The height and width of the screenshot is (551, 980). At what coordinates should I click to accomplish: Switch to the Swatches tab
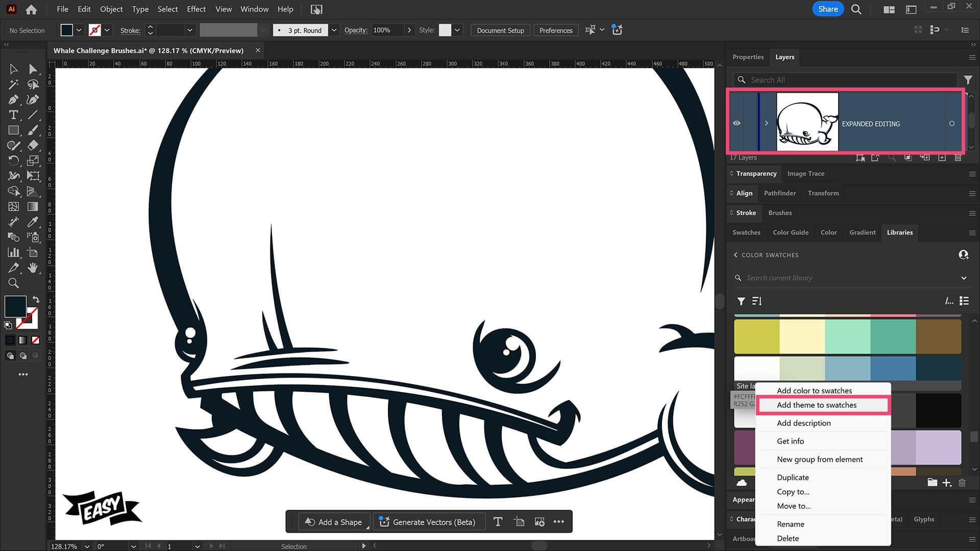tap(746, 233)
